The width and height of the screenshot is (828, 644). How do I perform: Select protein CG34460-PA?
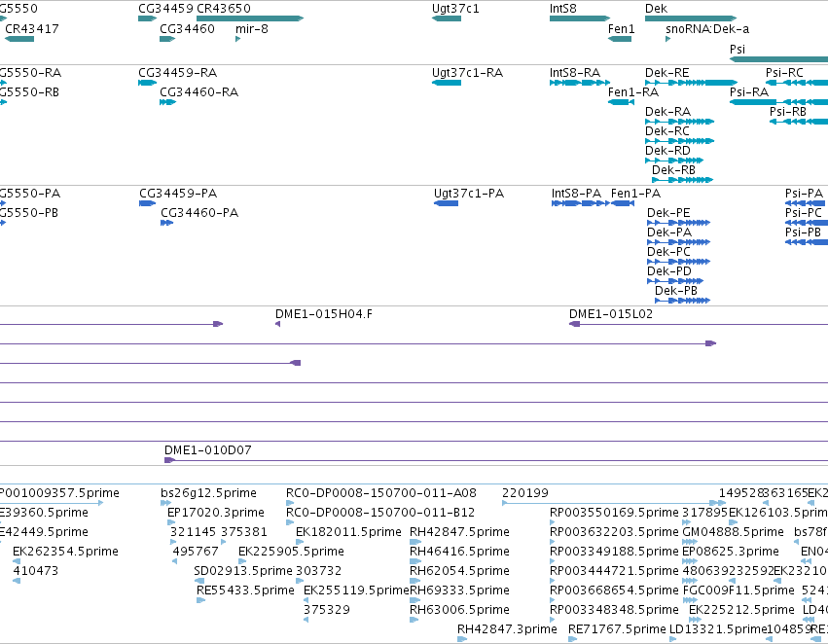pos(167,223)
